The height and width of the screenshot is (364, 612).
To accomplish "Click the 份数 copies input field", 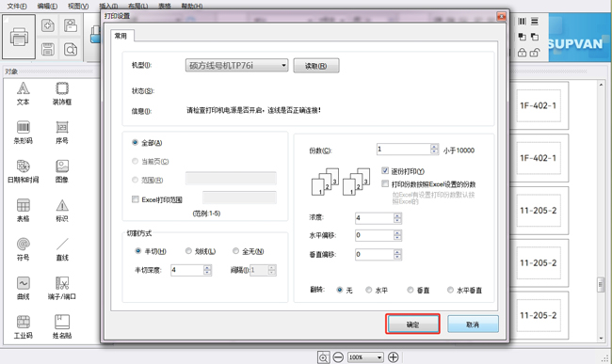I will 404,149.
